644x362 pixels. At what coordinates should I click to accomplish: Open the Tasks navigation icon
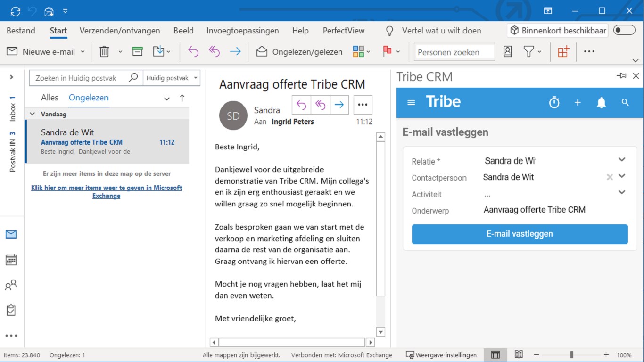pyautogui.click(x=11, y=310)
